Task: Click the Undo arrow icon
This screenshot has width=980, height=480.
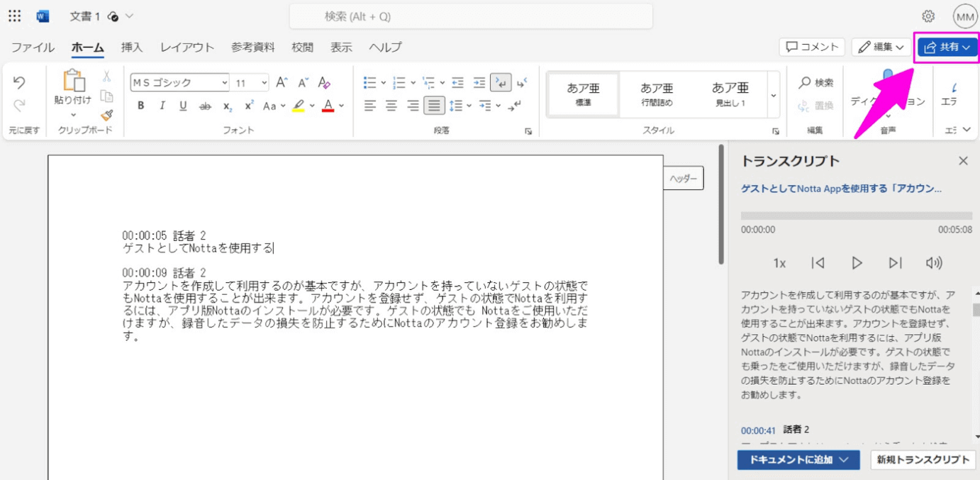Action: pyautogui.click(x=19, y=83)
